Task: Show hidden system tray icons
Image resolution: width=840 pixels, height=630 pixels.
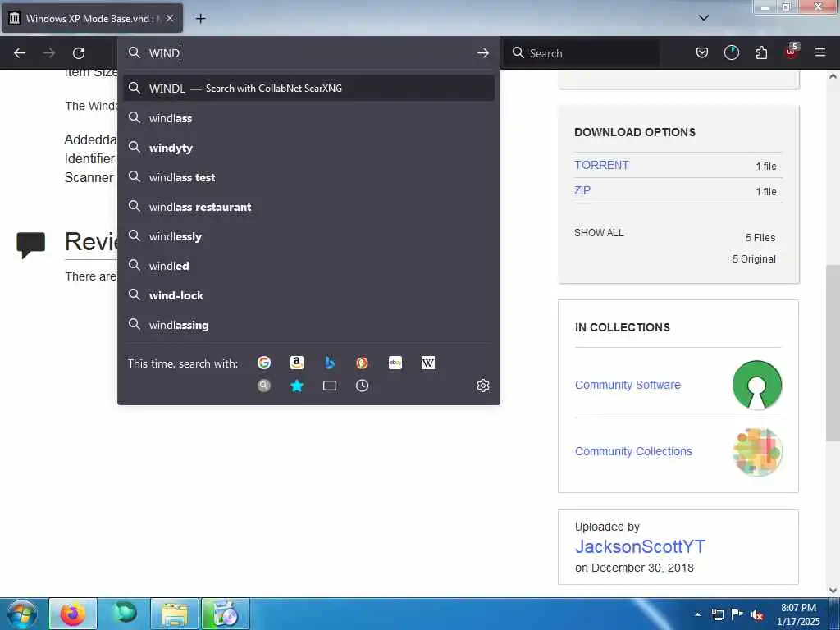Action: click(x=697, y=614)
